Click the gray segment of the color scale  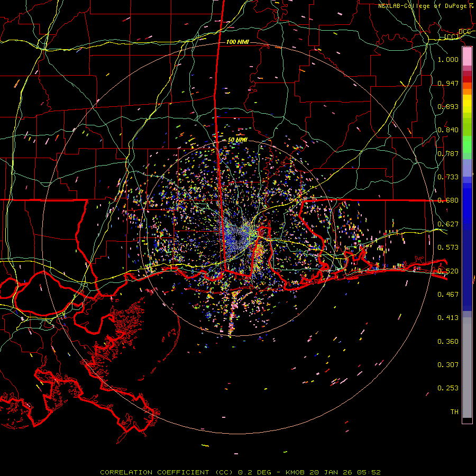pos(467,368)
